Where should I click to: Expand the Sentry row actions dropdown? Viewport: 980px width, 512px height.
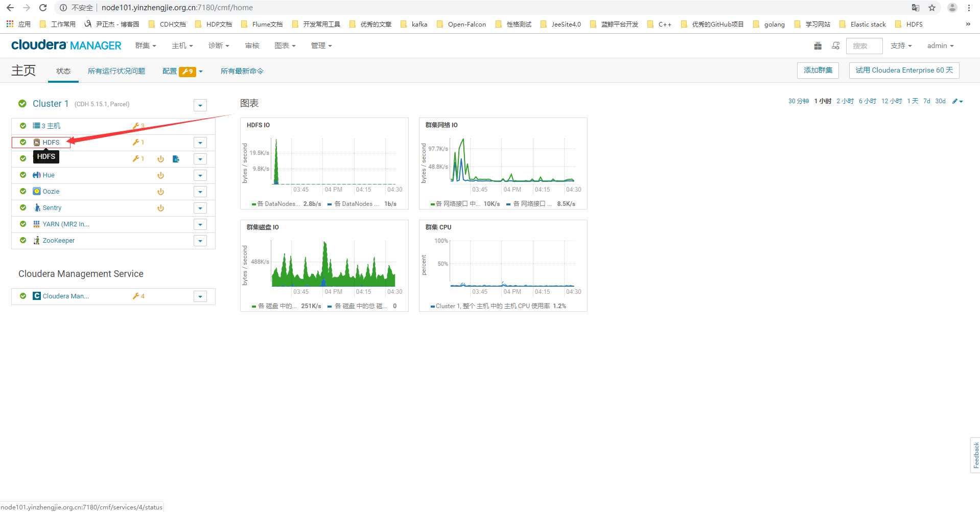pyautogui.click(x=200, y=208)
